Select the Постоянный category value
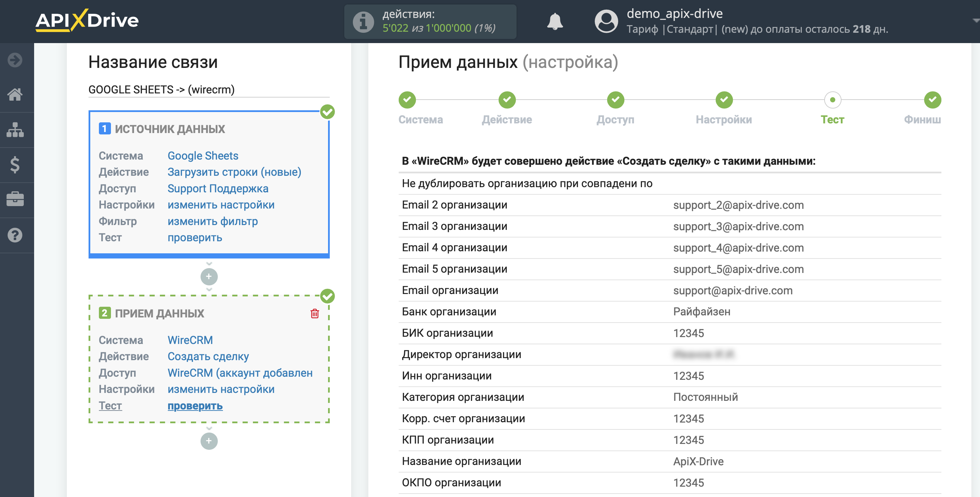 pyautogui.click(x=705, y=397)
